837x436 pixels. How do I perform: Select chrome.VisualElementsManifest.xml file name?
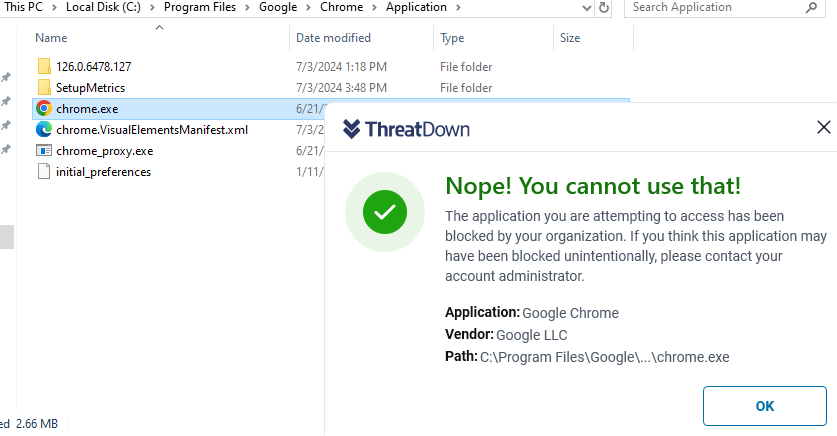click(x=152, y=130)
